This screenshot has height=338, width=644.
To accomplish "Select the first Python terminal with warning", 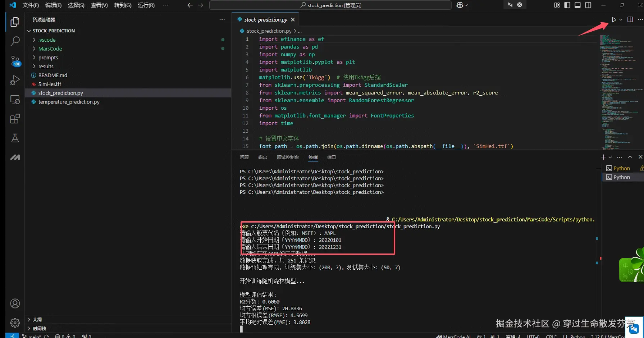I will tap(622, 168).
